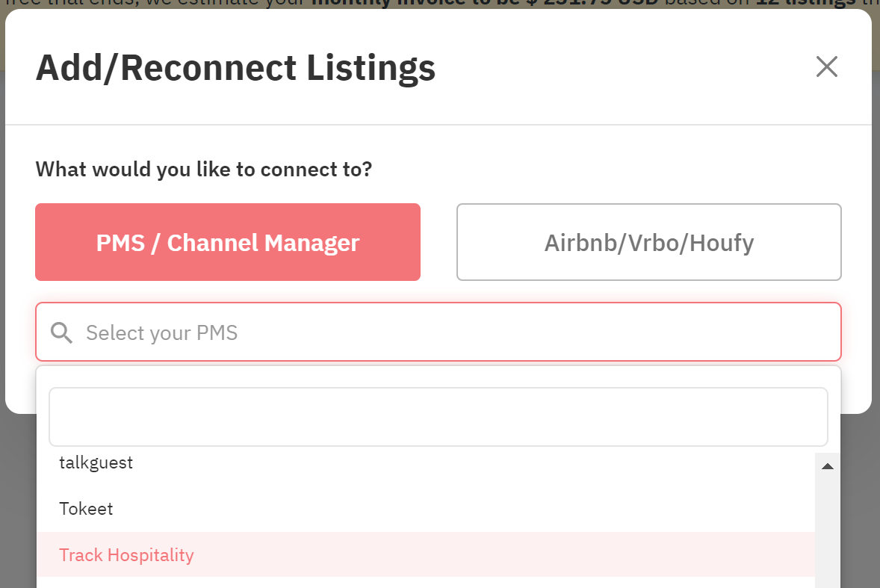Click the Add/Reconnect Listings dialog title
The height and width of the screenshot is (588, 880).
(x=236, y=68)
